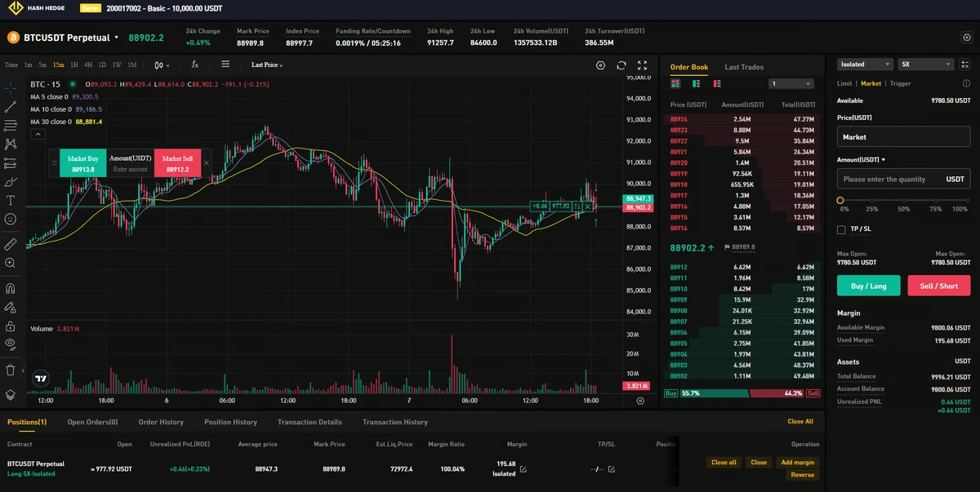Screen dimensions: 980x492
Task: Click Market Sell on chart panel
Action: pyautogui.click(x=177, y=163)
